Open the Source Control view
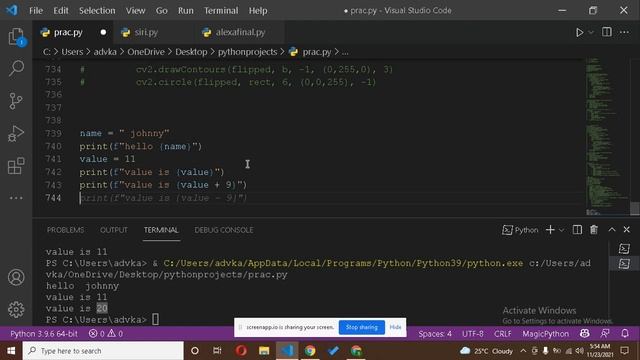 [16, 101]
